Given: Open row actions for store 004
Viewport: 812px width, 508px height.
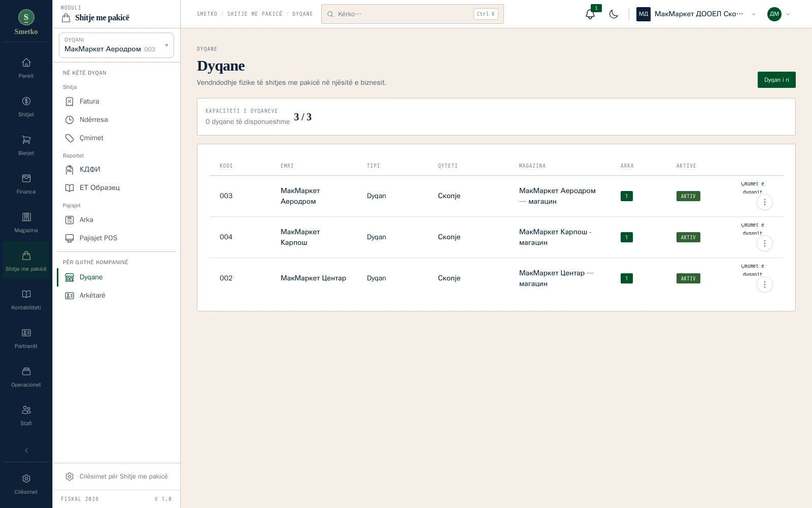Looking at the screenshot, I should (764, 243).
